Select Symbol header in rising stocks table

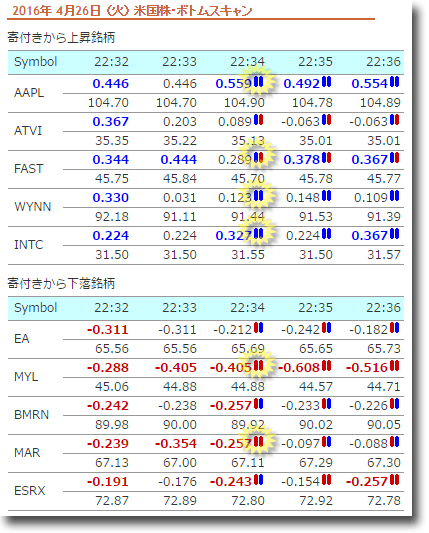coord(35,62)
